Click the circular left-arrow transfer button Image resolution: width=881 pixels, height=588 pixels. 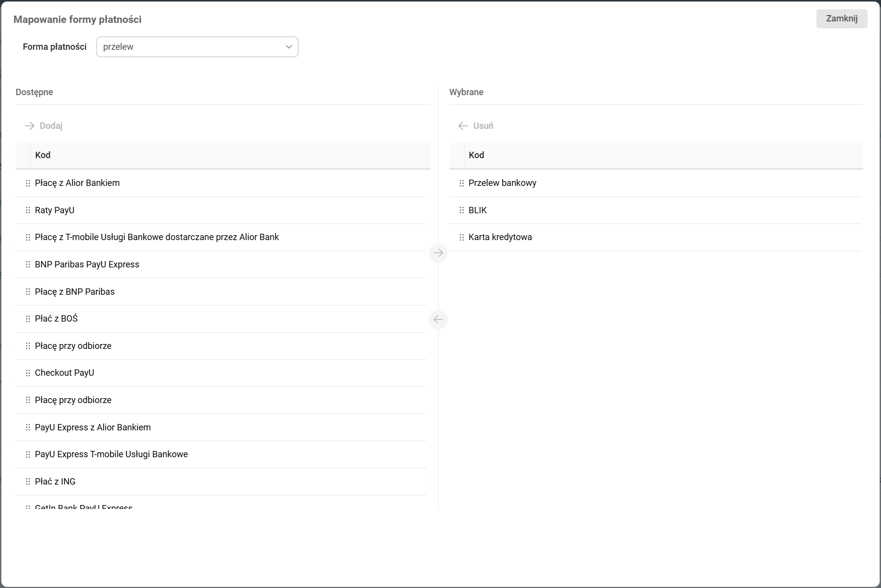click(438, 320)
